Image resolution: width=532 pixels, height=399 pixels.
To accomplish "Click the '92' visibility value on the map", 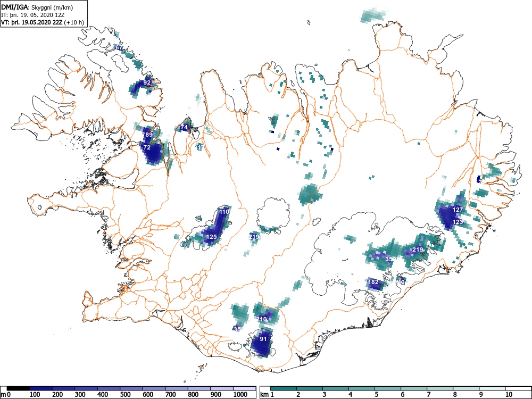I will pyautogui.click(x=147, y=82).
